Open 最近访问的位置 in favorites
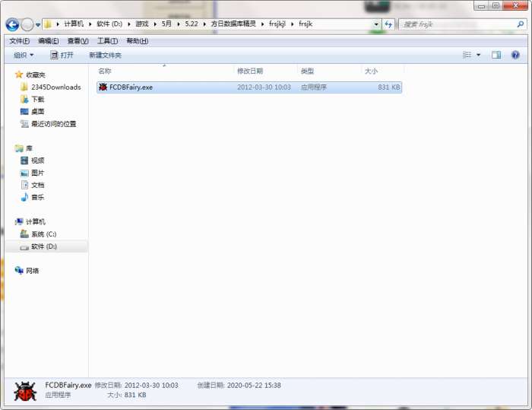532x410 pixels. [54, 124]
